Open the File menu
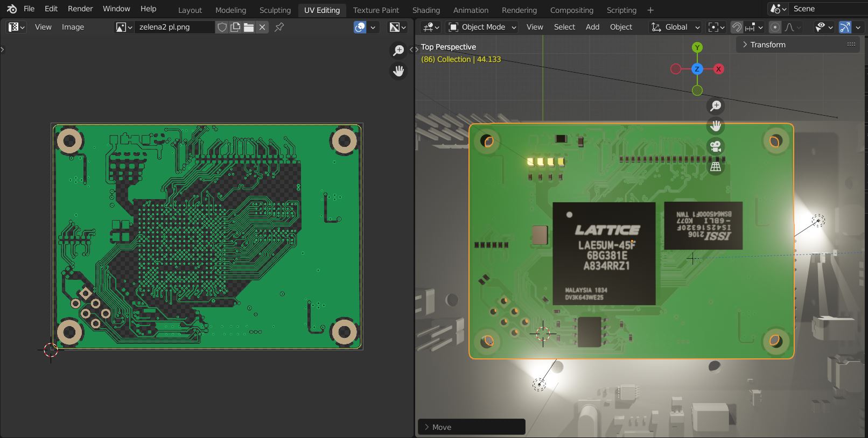This screenshot has height=438, width=868. coord(29,9)
